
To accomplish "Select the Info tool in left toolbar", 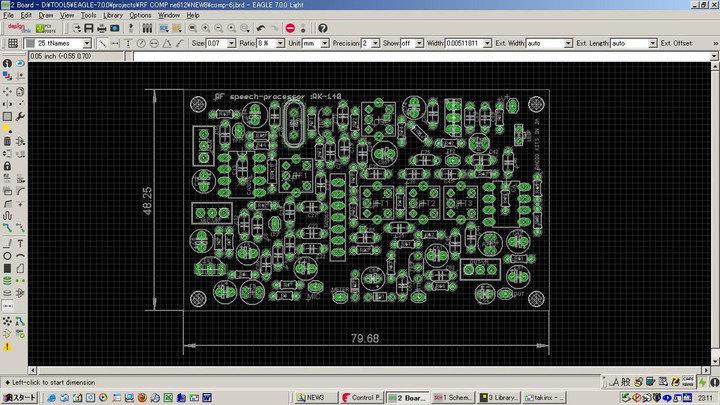I will 7,63.
